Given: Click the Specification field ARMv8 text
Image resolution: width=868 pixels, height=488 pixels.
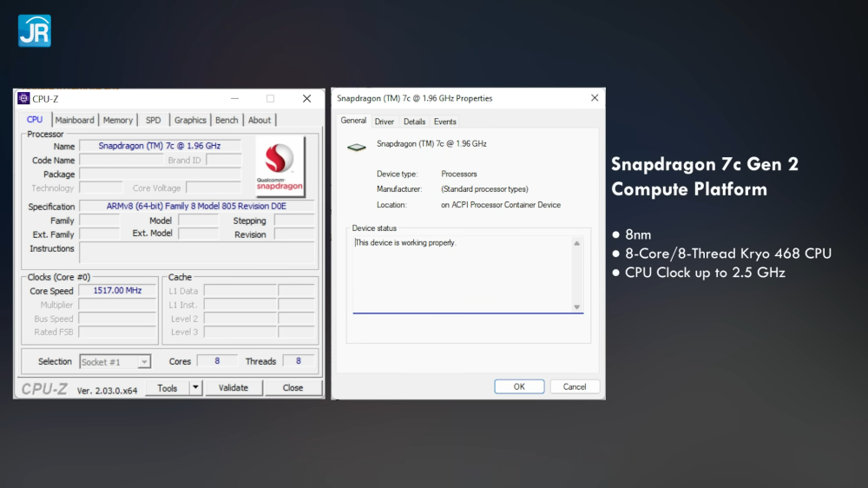Looking at the screenshot, I should pyautogui.click(x=196, y=206).
